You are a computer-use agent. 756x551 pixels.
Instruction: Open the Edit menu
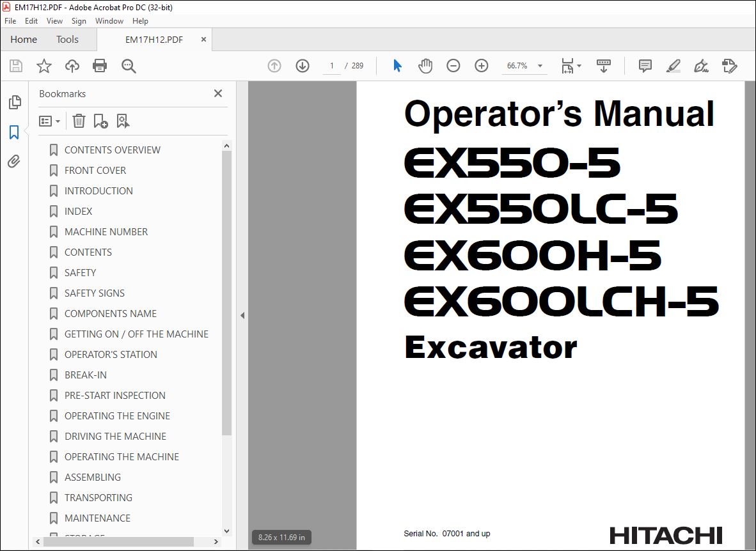click(x=31, y=20)
